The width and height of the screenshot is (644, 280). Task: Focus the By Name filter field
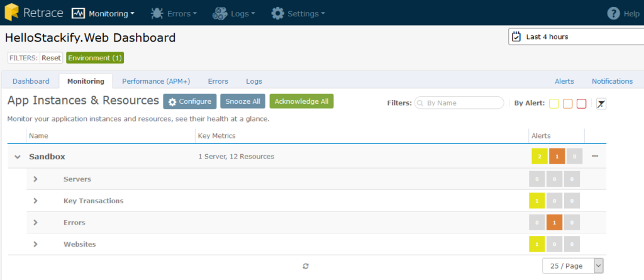tap(459, 103)
